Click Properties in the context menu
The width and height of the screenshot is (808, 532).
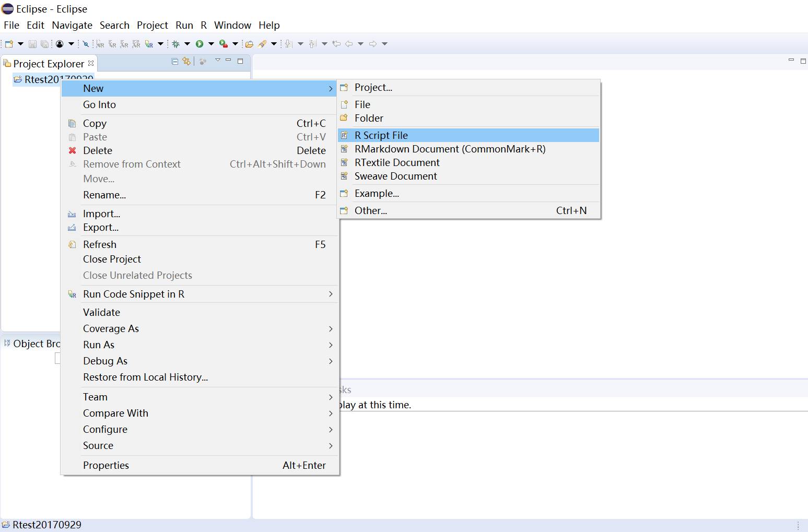pos(200,465)
